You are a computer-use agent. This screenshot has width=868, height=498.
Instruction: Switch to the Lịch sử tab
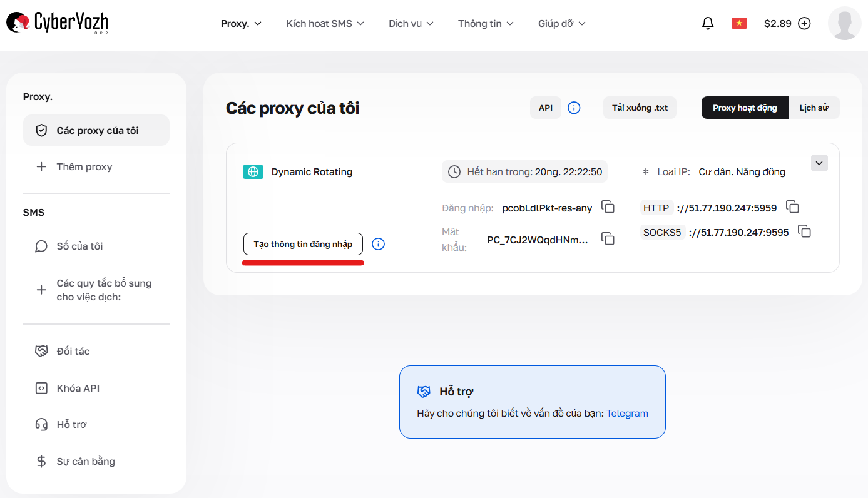814,107
